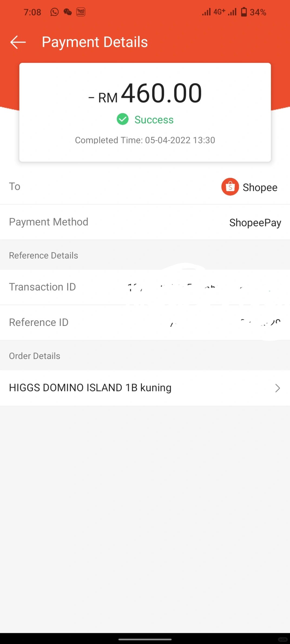This screenshot has height=644, width=290.
Task: Open HIGGS DOMINO ISLAND 1B kuning order
Action: click(145, 388)
